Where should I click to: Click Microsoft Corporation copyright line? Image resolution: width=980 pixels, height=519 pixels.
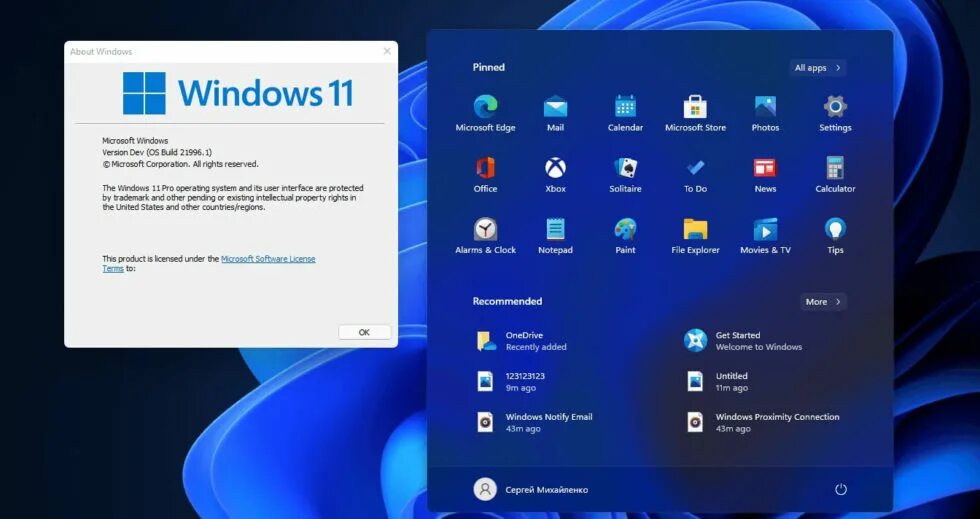pos(180,164)
